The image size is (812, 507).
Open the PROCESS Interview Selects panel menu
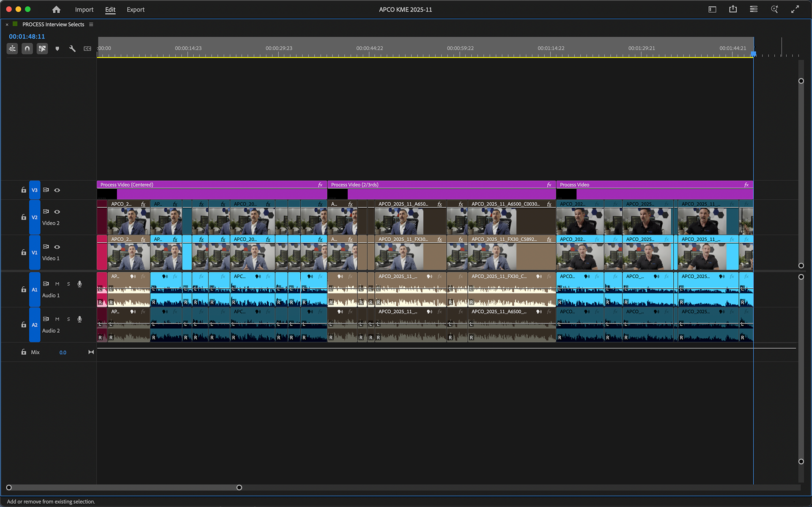(91, 24)
